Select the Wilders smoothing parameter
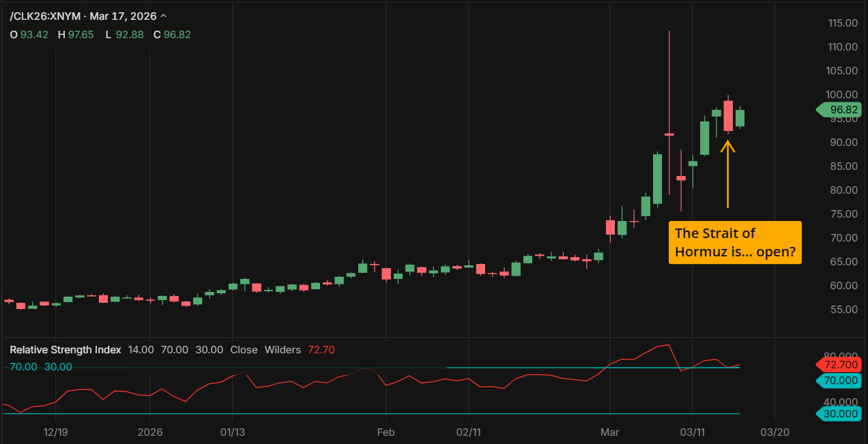This screenshot has height=444, width=868. (283, 349)
